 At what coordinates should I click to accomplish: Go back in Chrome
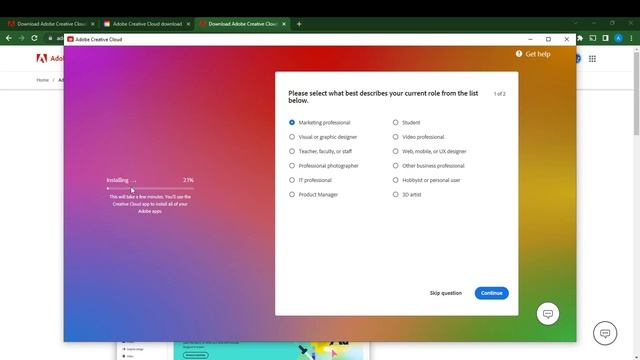[9, 38]
